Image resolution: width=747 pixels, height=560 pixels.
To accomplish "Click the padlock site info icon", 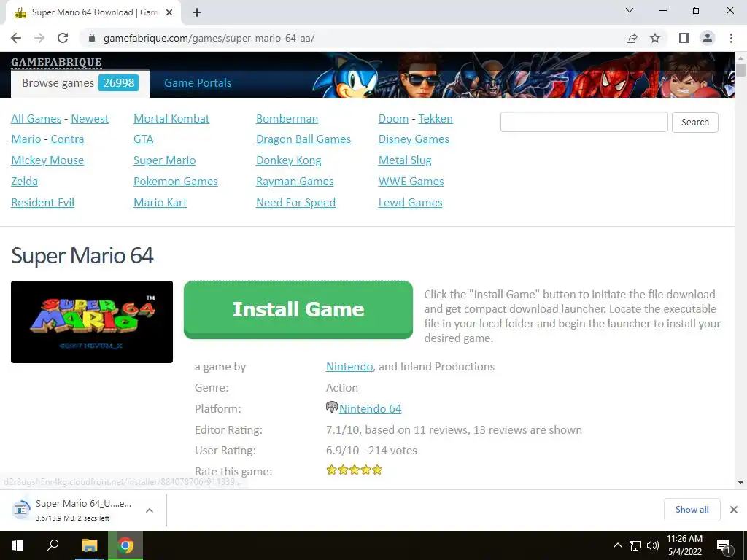I will (x=92, y=38).
